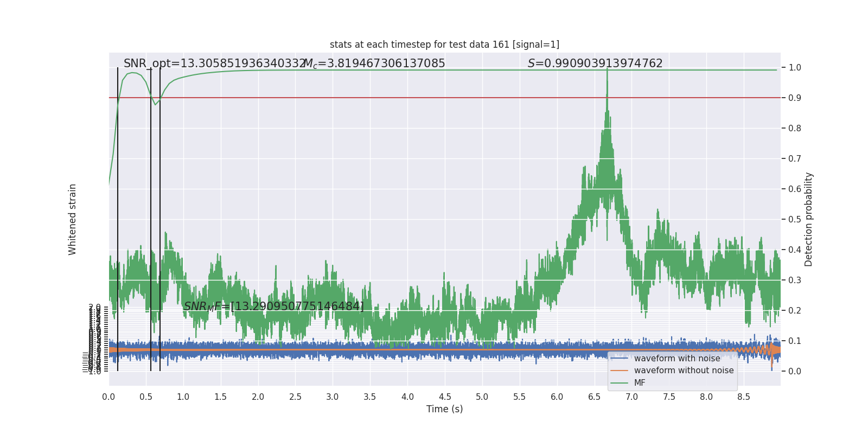Click the 2.5 tick on time axis
This screenshot has height=434, width=868.
(x=296, y=397)
